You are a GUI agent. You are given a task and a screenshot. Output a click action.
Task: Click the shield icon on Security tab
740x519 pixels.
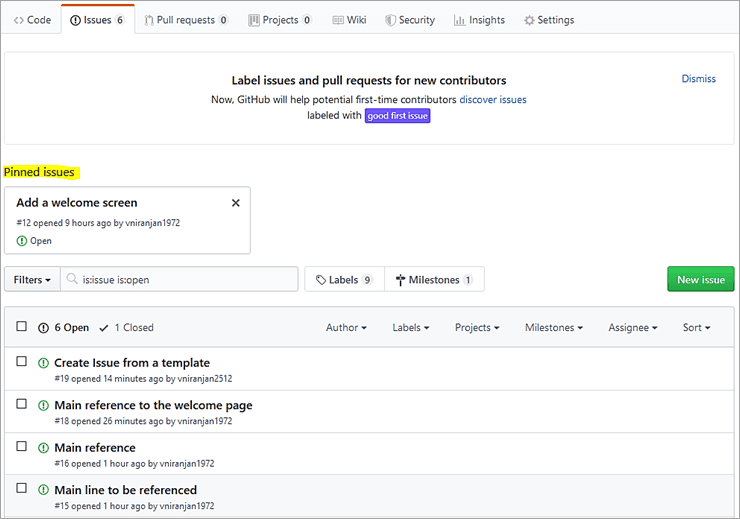click(x=390, y=20)
